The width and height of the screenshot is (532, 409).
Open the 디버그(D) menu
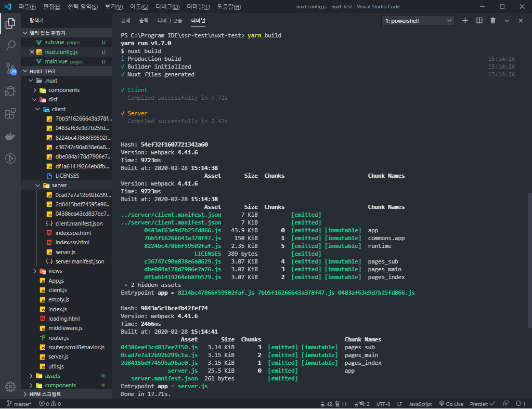pyautogui.click(x=167, y=7)
